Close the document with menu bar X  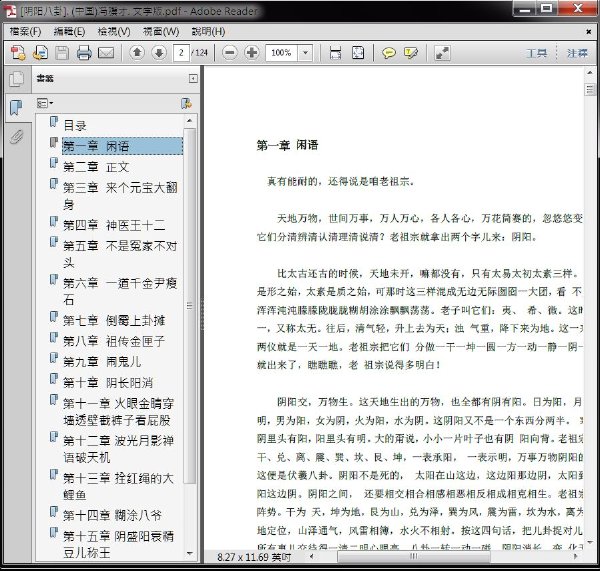click(589, 32)
